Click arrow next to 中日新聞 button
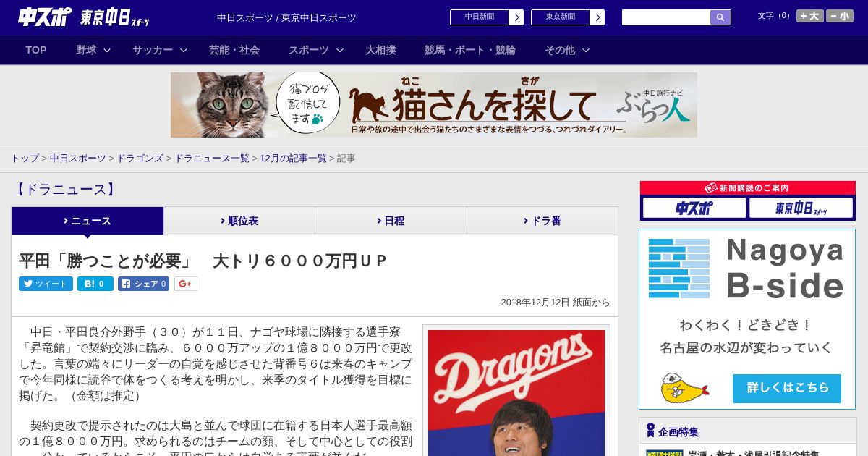 coord(516,17)
